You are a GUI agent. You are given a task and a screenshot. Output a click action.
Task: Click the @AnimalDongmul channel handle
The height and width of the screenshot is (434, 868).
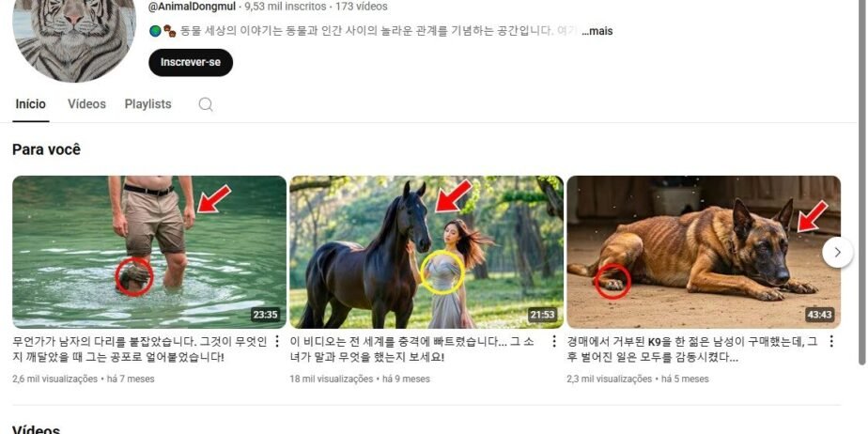point(192,7)
